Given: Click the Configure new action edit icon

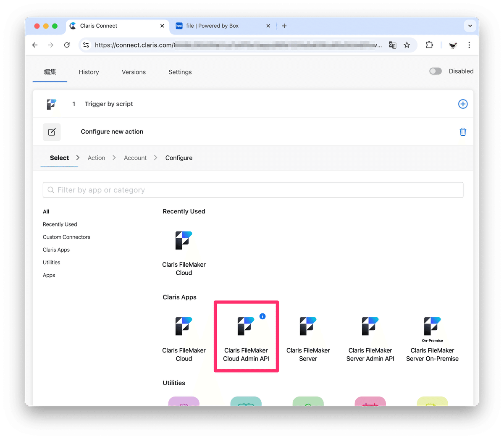Looking at the screenshot, I should [x=52, y=131].
